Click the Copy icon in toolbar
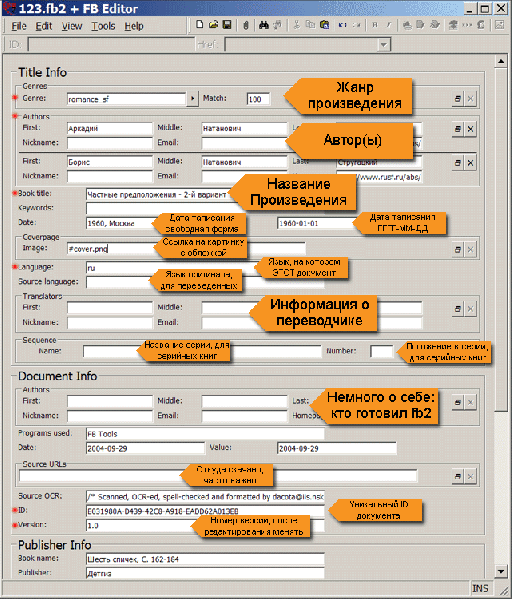The width and height of the screenshot is (512, 599). coord(310,25)
